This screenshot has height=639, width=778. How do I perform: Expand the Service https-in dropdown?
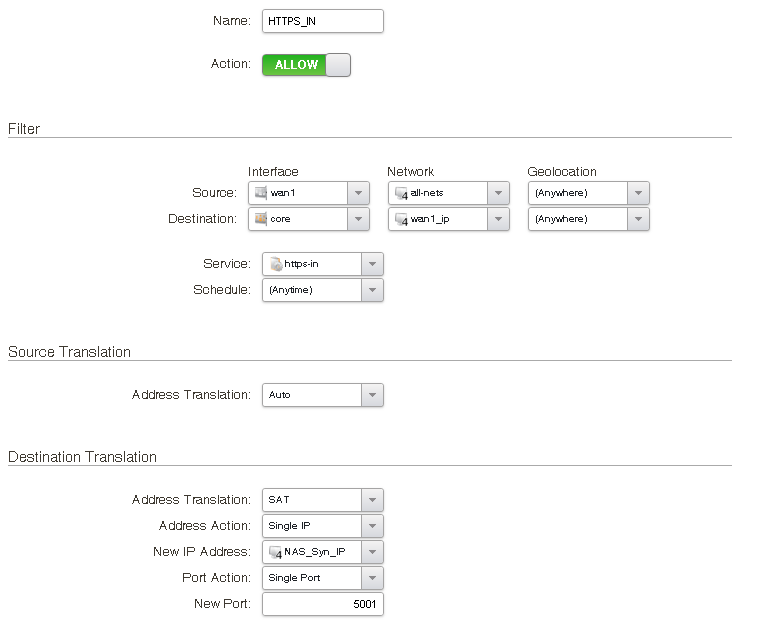(372, 264)
